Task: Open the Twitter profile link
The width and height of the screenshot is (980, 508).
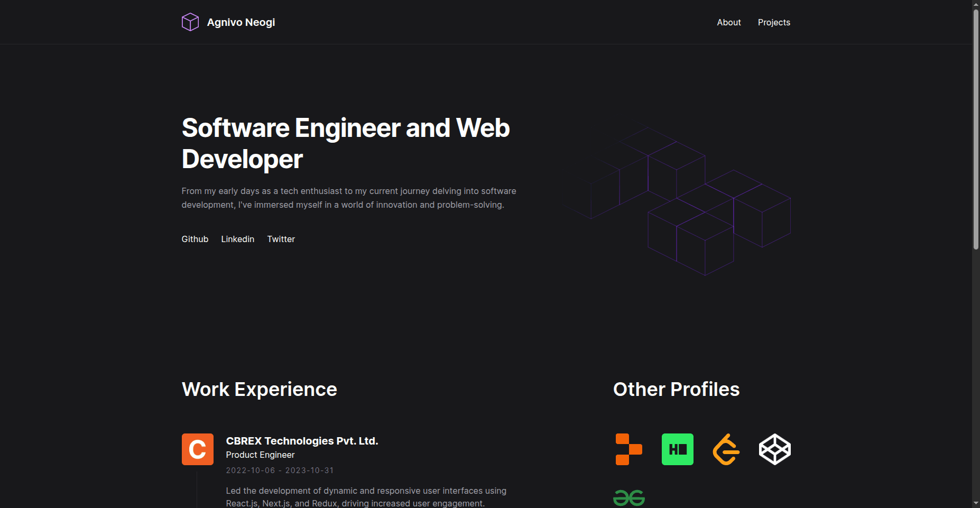Action: pyautogui.click(x=281, y=239)
